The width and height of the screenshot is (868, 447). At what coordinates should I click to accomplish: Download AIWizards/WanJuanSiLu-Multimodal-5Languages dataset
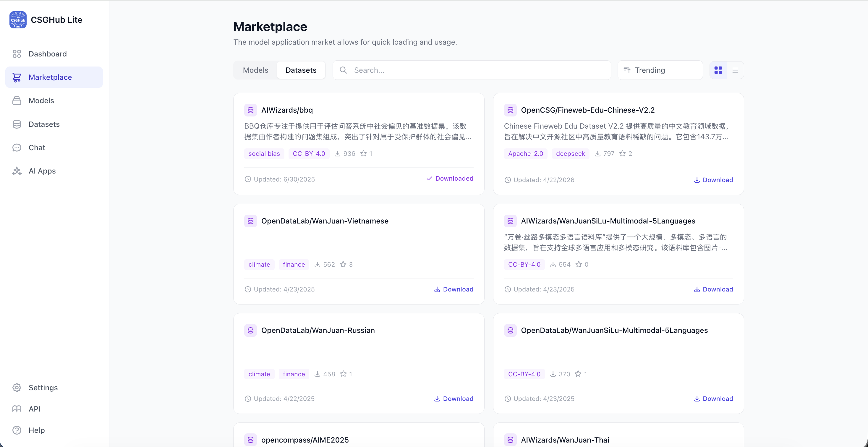pos(713,289)
